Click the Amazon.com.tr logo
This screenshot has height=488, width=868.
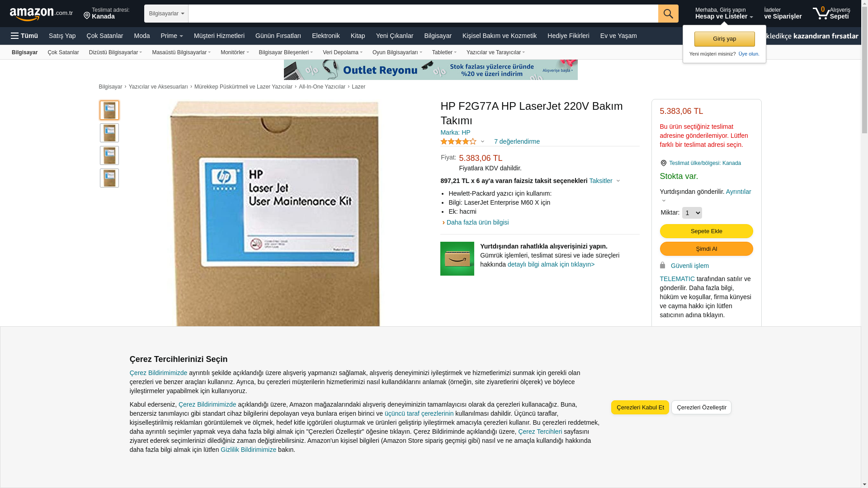(x=41, y=14)
